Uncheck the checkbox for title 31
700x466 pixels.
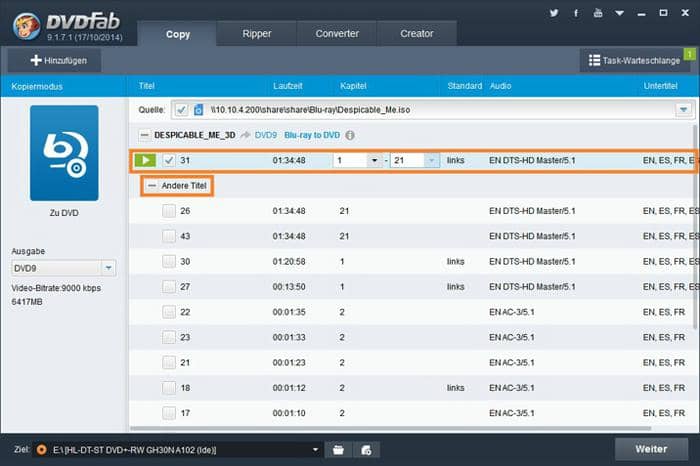pyautogui.click(x=169, y=160)
